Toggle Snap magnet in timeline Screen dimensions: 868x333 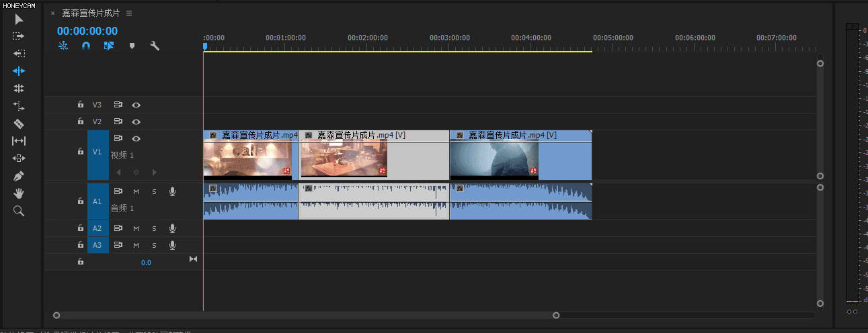click(85, 46)
